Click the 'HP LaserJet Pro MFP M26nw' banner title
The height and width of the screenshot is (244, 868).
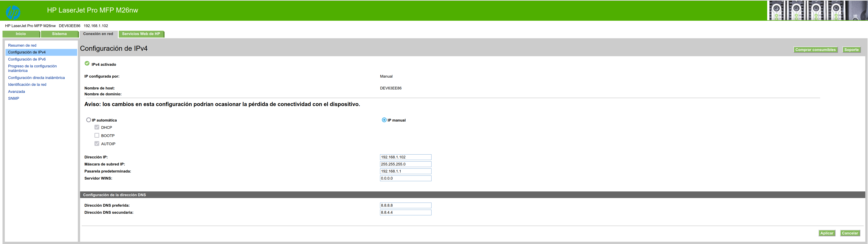click(x=93, y=10)
